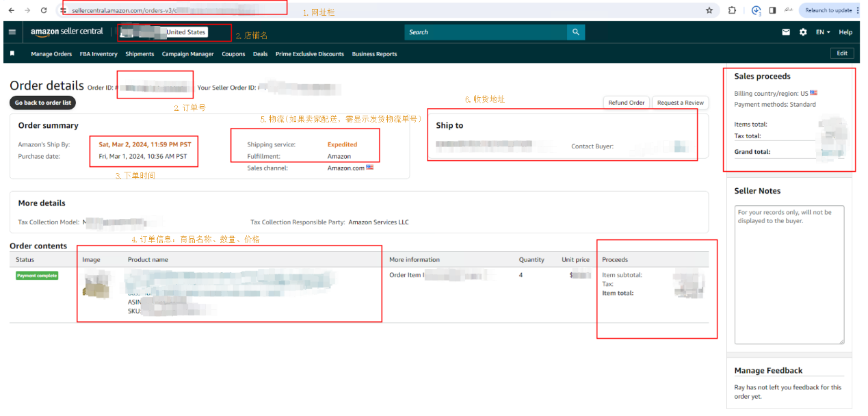Expand the EN language dropdown

(823, 32)
